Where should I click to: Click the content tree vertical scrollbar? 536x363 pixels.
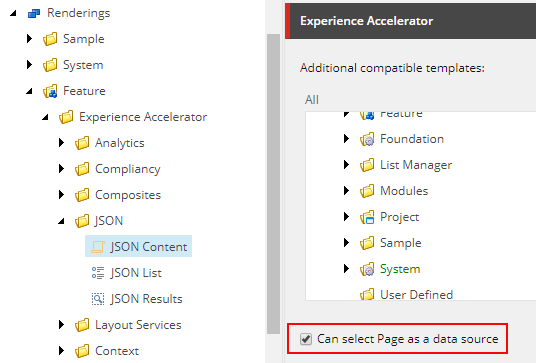tap(273, 184)
